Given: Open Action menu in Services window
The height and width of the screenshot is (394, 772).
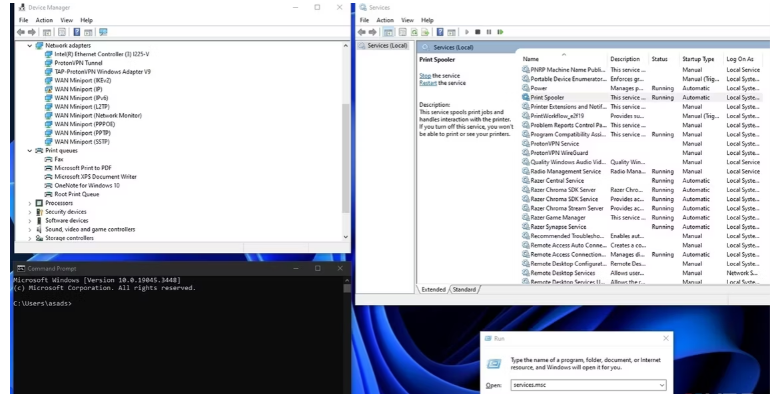Looking at the screenshot, I should (x=385, y=20).
